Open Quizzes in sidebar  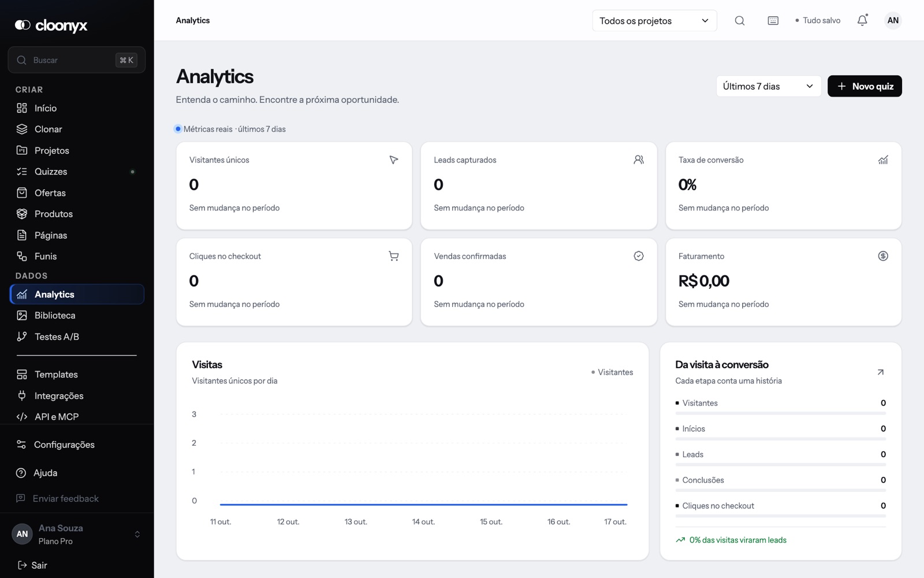click(77, 172)
